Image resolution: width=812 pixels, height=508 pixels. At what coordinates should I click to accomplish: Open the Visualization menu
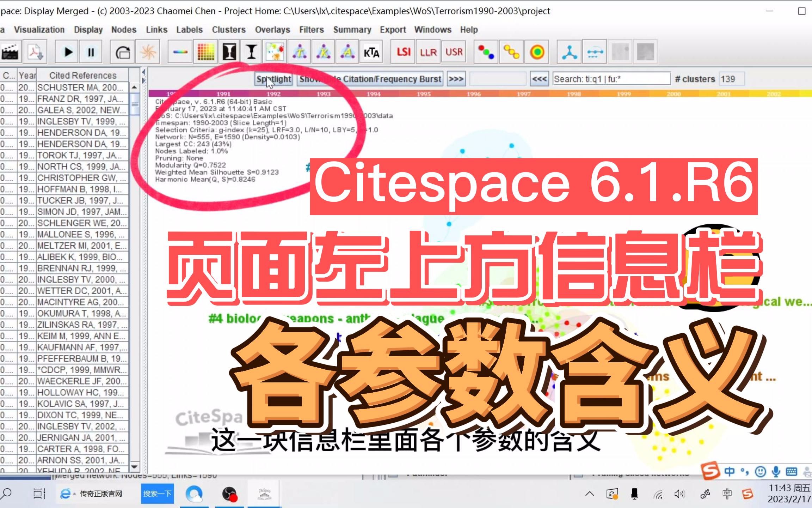(x=39, y=30)
